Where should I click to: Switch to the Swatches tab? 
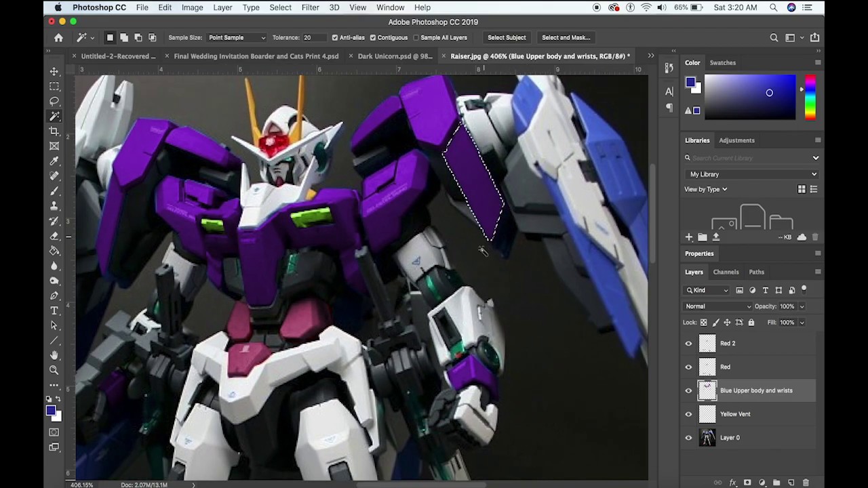point(722,63)
